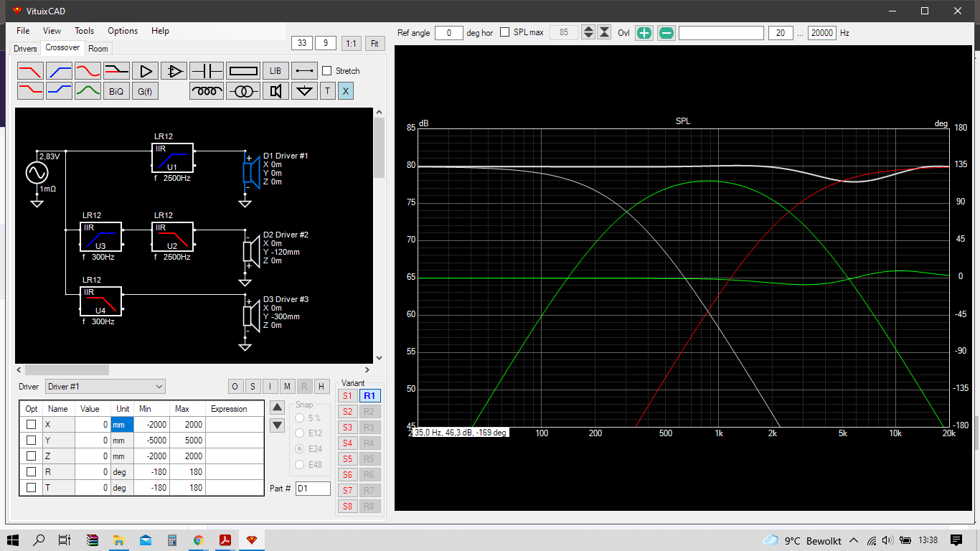Select the wire connection tool

(304, 70)
